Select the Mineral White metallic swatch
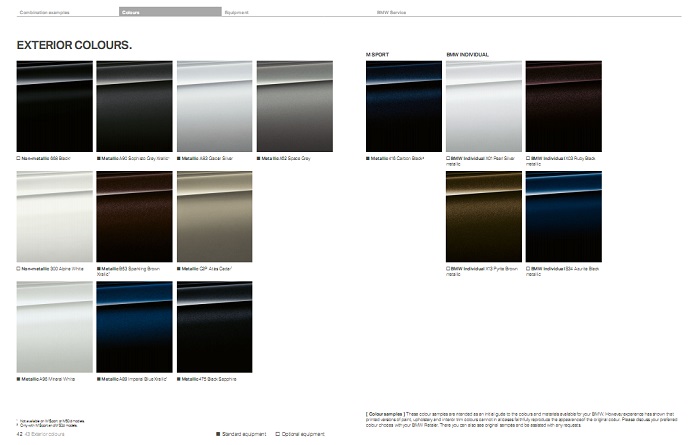Screen dimensions: 700x445 (54, 327)
